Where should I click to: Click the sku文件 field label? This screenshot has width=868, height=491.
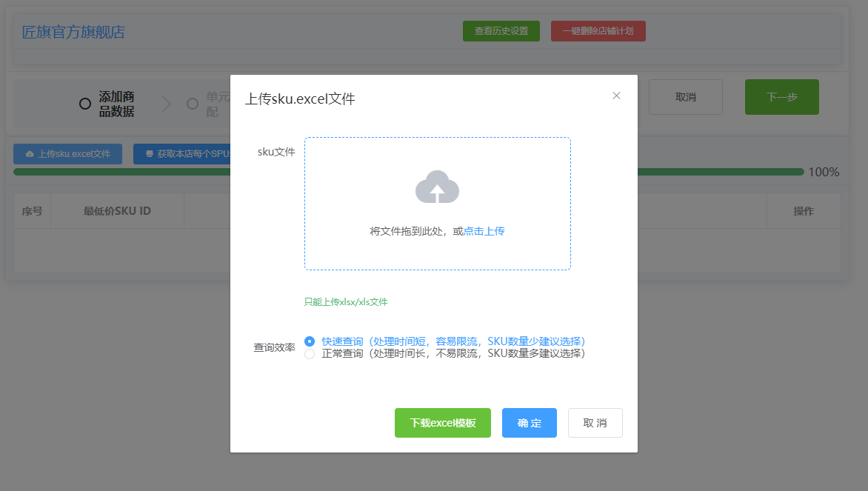click(276, 152)
